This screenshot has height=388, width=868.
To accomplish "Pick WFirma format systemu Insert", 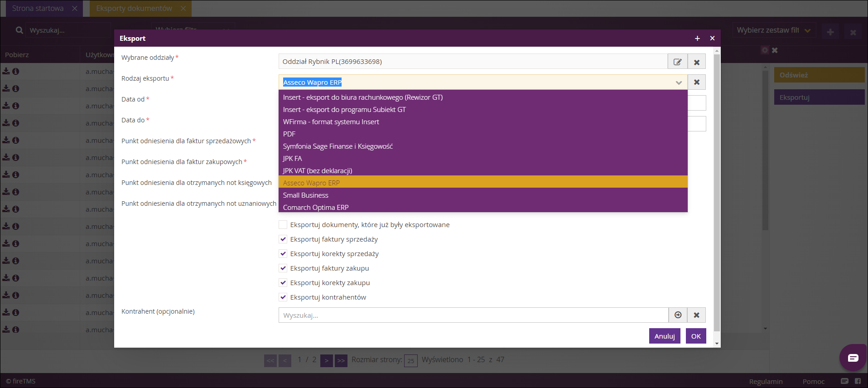I will 483,121.
